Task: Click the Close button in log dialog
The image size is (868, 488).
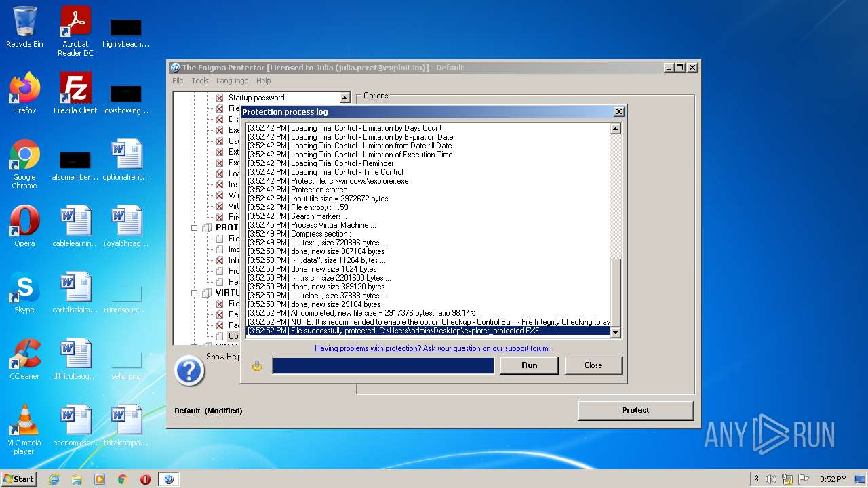Action: [593, 365]
